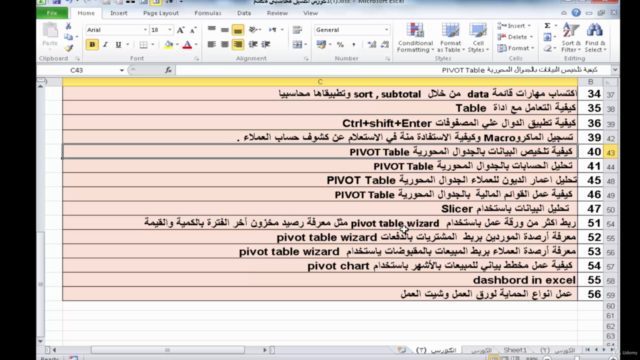
Task: Apply Top Align to cell
Action: pos(211,29)
